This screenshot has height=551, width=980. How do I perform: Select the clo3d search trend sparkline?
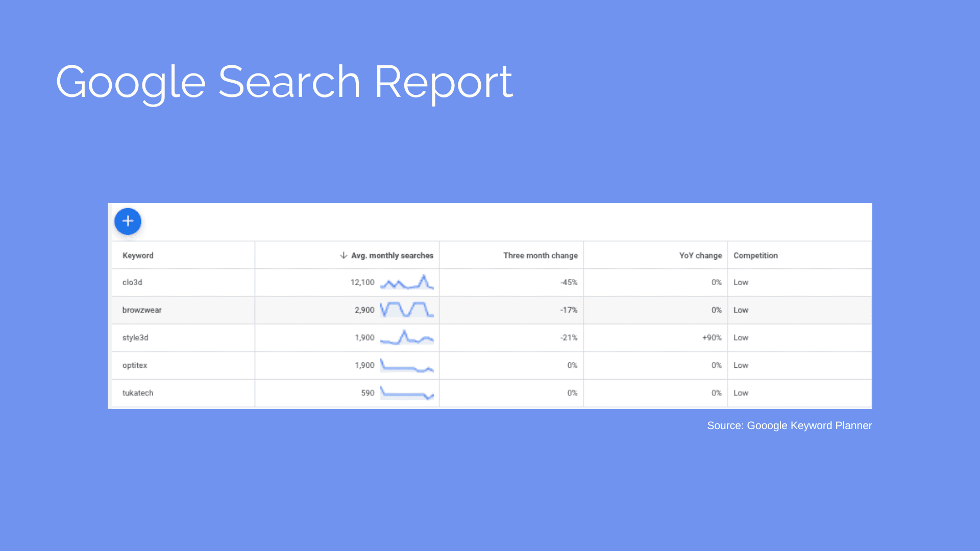click(x=407, y=282)
